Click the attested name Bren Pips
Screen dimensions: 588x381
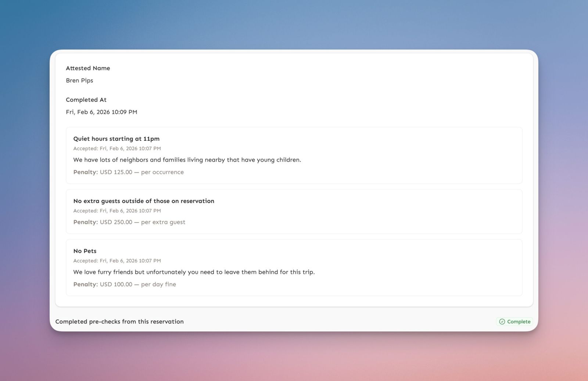coord(79,80)
